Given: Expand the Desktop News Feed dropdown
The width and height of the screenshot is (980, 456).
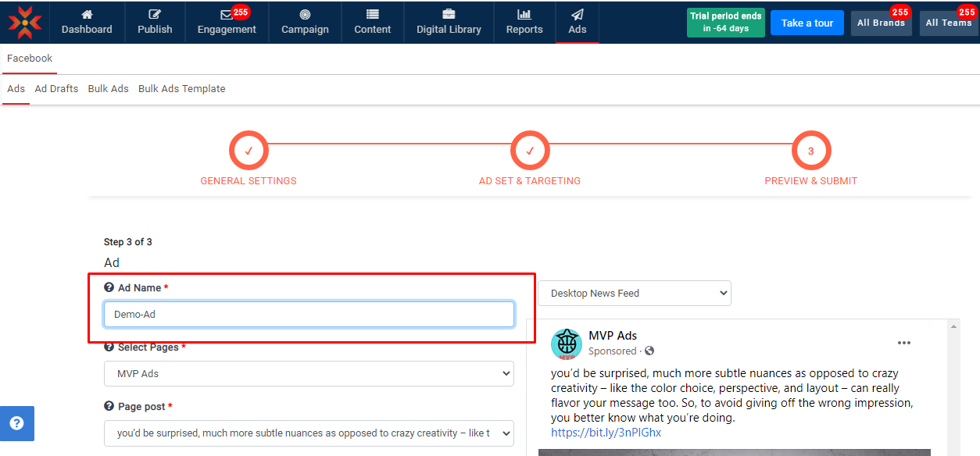Looking at the screenshot, I should [634, 294].
